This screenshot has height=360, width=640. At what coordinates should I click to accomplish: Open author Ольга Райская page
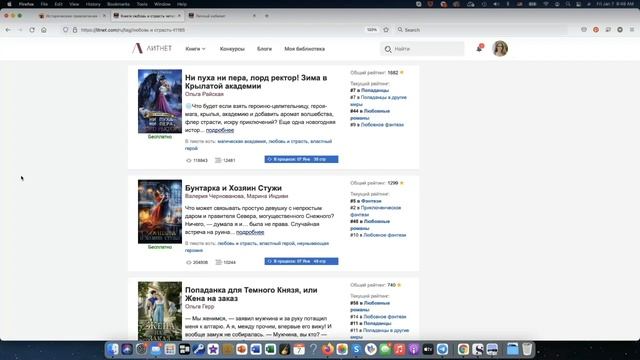pos(204,94)
